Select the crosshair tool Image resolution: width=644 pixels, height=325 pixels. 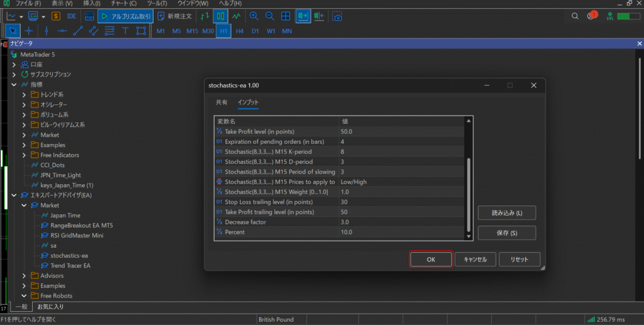tap(29, 31)
